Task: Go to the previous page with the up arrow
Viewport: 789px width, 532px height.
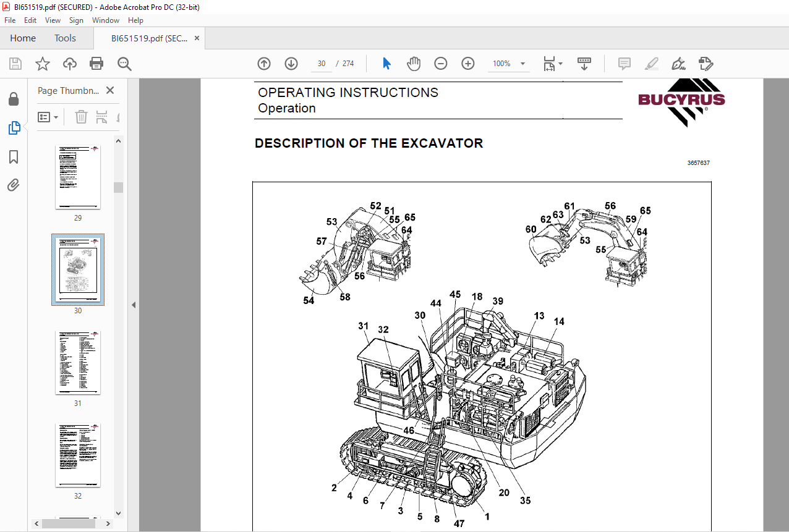Action: (264, 64)
